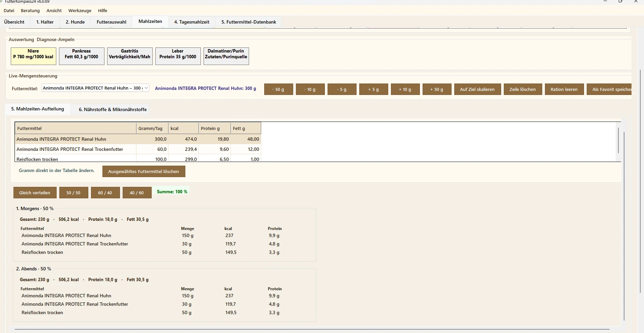Click the Summe: 100 % label
The height and width of the screenshot is (333, 644).
[172, 192]
